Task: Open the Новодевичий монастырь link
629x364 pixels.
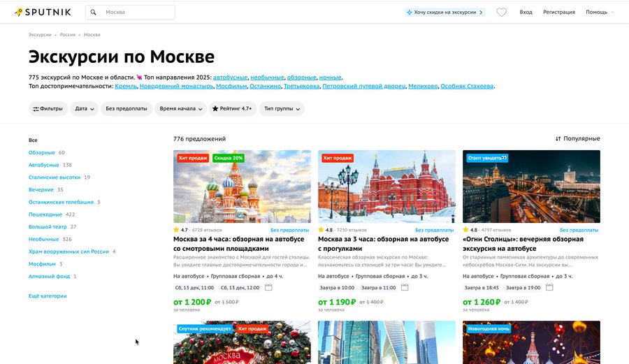Action: pyautogui.click(x=176, y=86)
